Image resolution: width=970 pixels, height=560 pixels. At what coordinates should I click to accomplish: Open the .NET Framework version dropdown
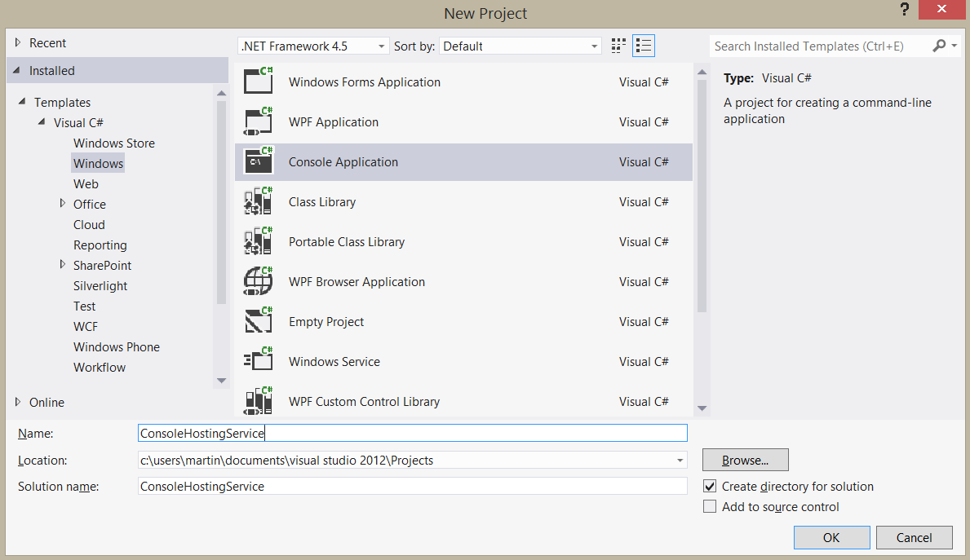(313, 46)
